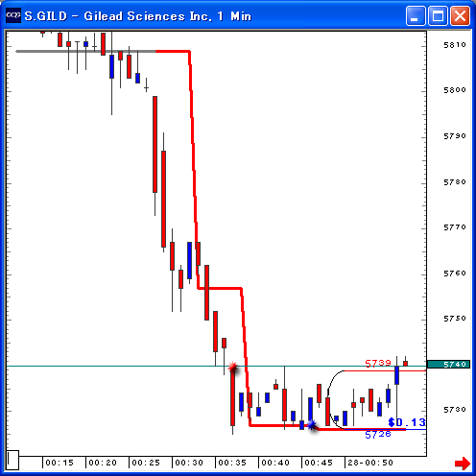Click the 00:40 time axis label

pyautogui.click(x=275, y=463)
